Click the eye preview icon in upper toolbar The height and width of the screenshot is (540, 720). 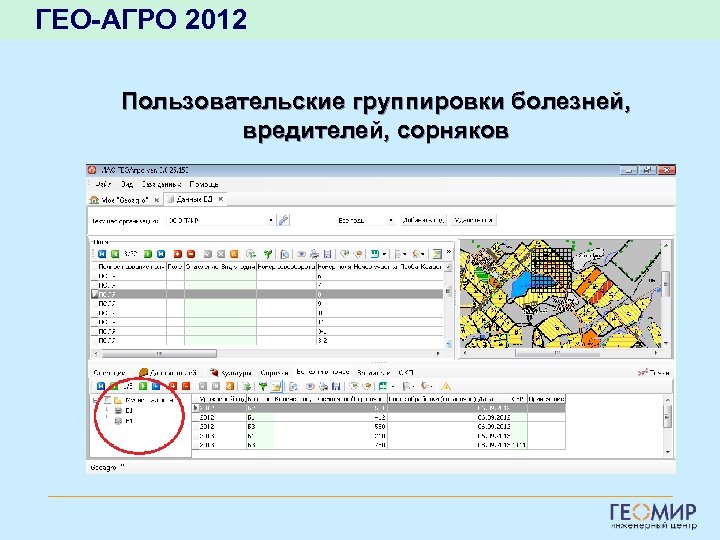(301, 253)
